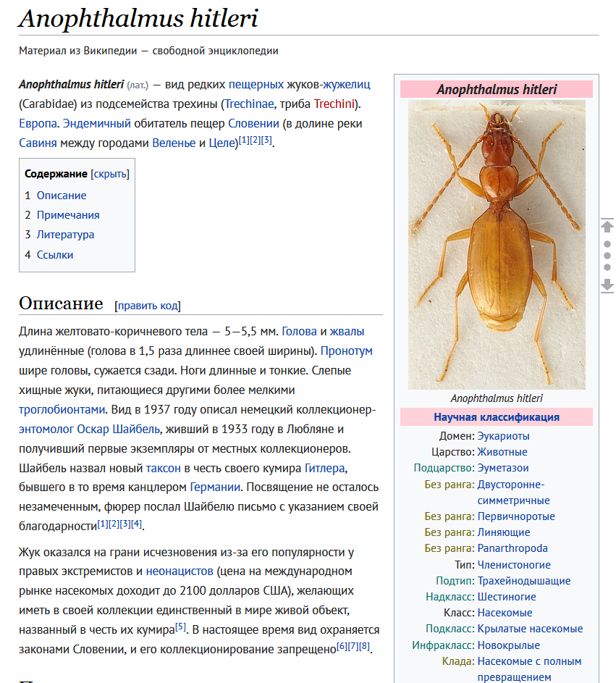Click the middle dot in floating widget

[607, 256]
